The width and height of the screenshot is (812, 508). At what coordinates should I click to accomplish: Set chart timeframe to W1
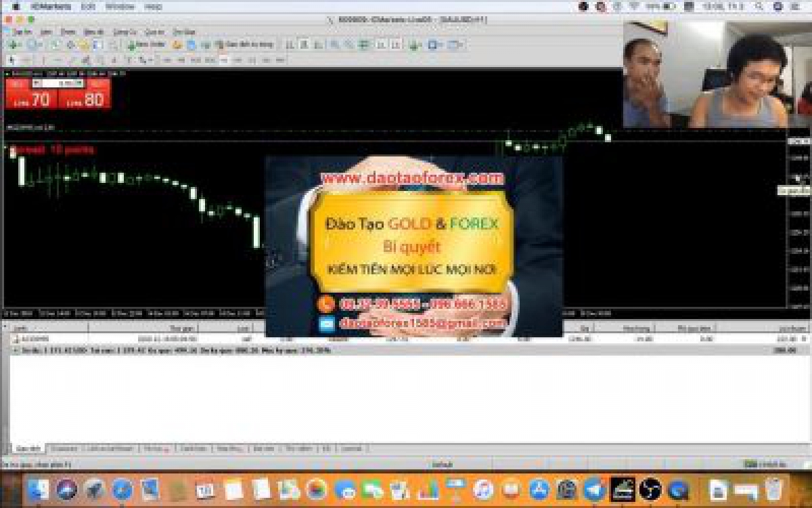tap(267, 60)
